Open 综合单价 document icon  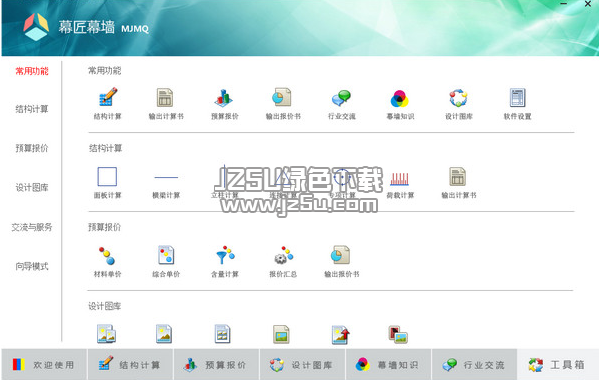[166, 255]
